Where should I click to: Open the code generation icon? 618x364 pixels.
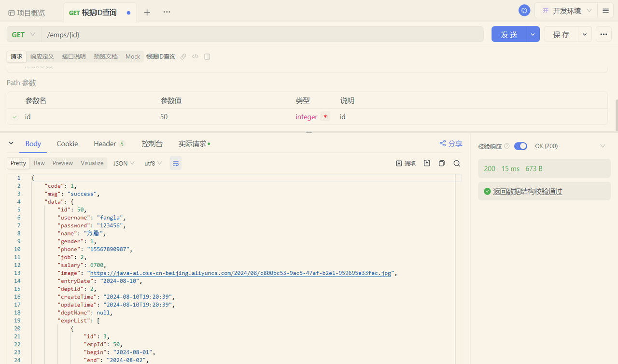point(195,56)
